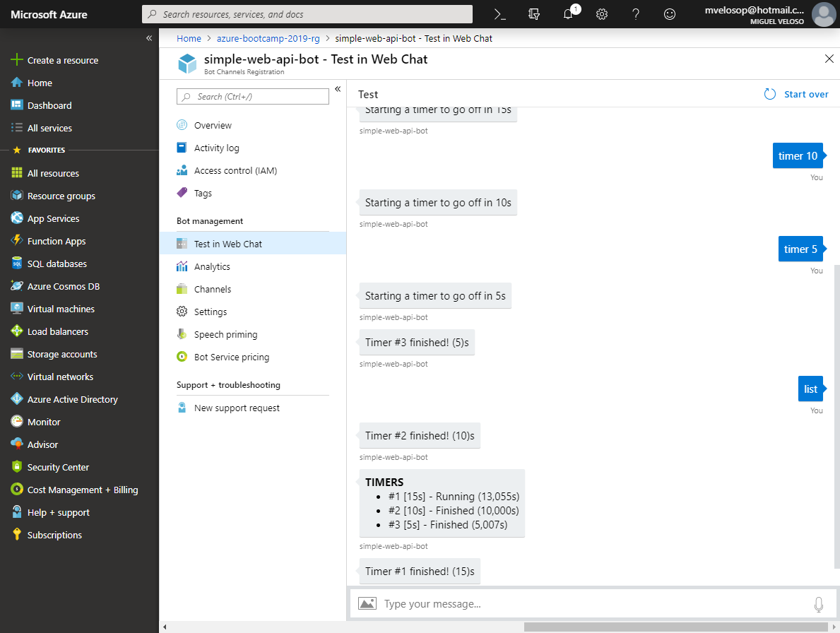
Task: Open the Cloud Shell icon in top bar
Action: point(499,14)
